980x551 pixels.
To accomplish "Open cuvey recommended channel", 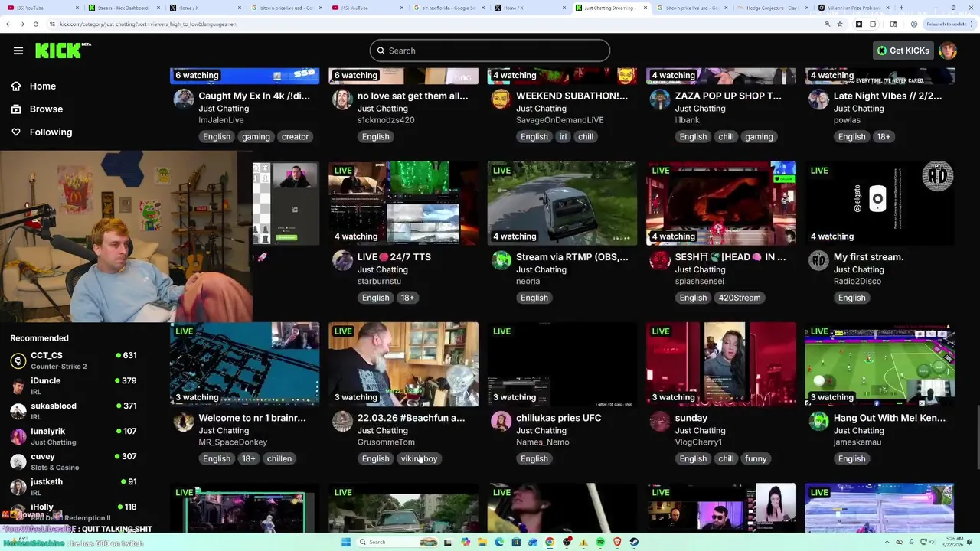I will click(x=73, y=461).
